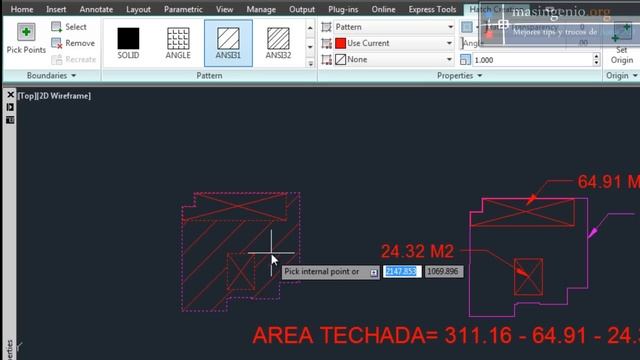Open the Plug-ins ribbon tab
This screenshot has width=640, height=360.
(x=343, y=9)
